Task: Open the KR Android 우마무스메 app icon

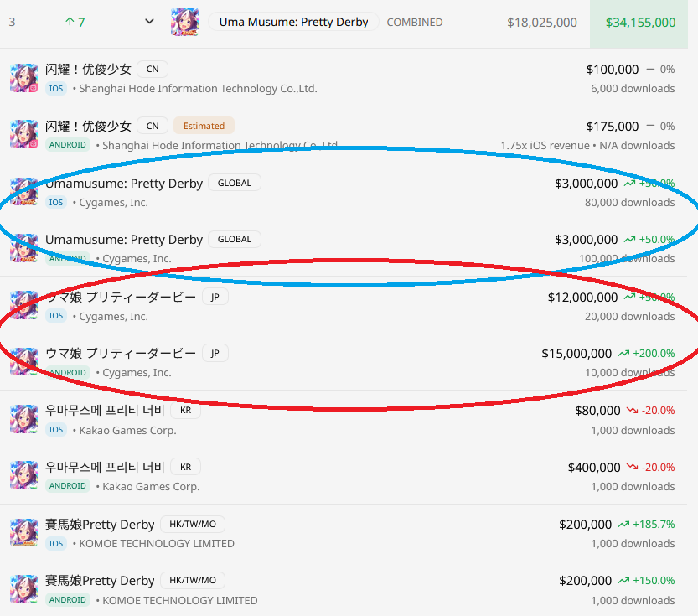Action: [24, 475]
